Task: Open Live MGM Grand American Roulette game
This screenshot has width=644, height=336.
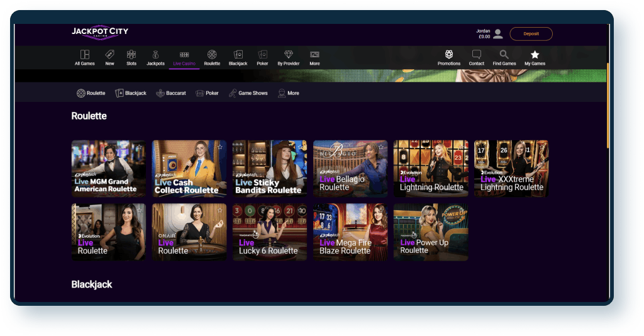Action: pyautogui.click(x=108, y=169)
